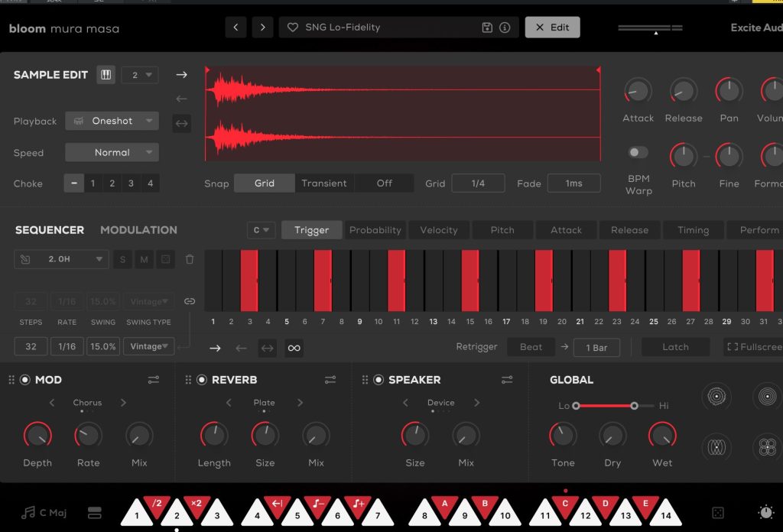Click the save preset floppy disk icon
The height and width of the screenshot is (532, 783).
pos(487,28)
